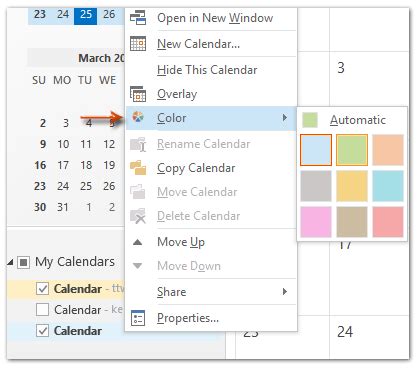Image resolution: width=417 pixels, height=372 pixels.
Task: Pick the pink color swatch
Action: 316,222
